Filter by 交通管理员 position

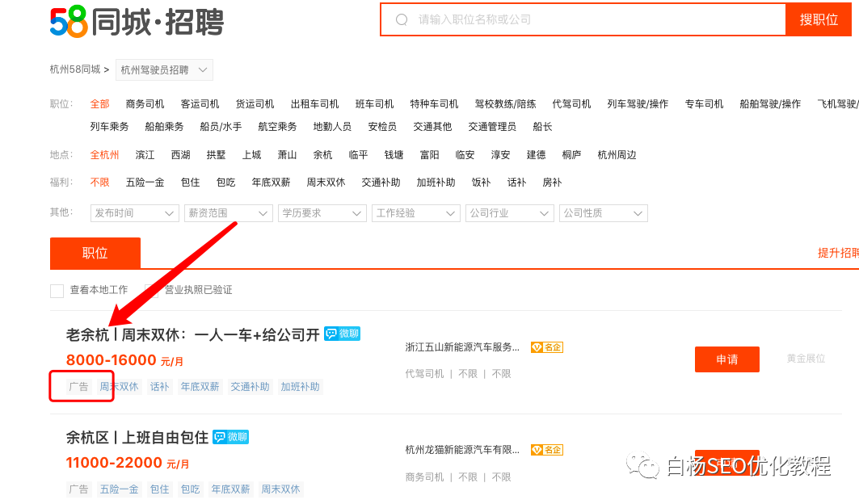tap(492, 127)
